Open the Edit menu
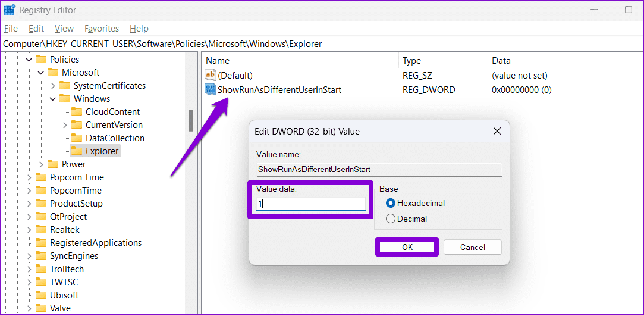 [x=36, y=29]
